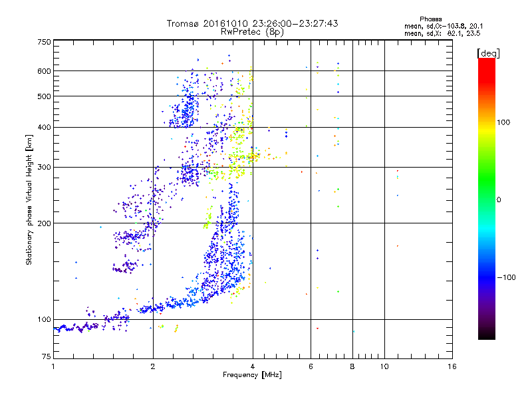Click the x-axis label '16'
This screenshot has height=399, width=532.
452,366
